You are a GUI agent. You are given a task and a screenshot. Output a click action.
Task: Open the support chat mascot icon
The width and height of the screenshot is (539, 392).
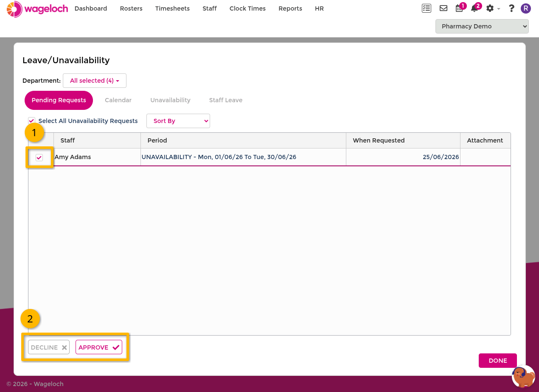click(523, 376)
